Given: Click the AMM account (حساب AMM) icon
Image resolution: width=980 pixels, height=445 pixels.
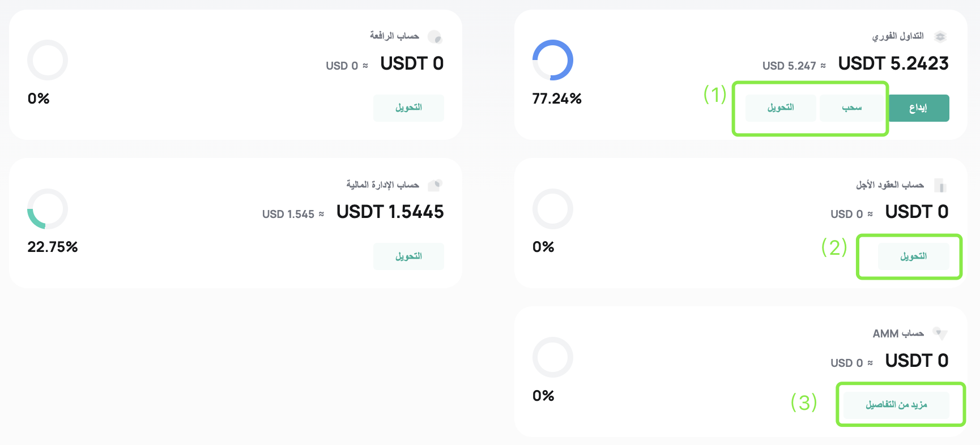Looking at the screenshot, I should [940, 333].
